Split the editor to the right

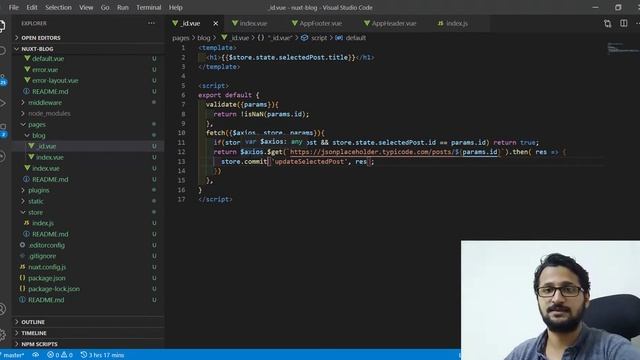click(623, 24)
